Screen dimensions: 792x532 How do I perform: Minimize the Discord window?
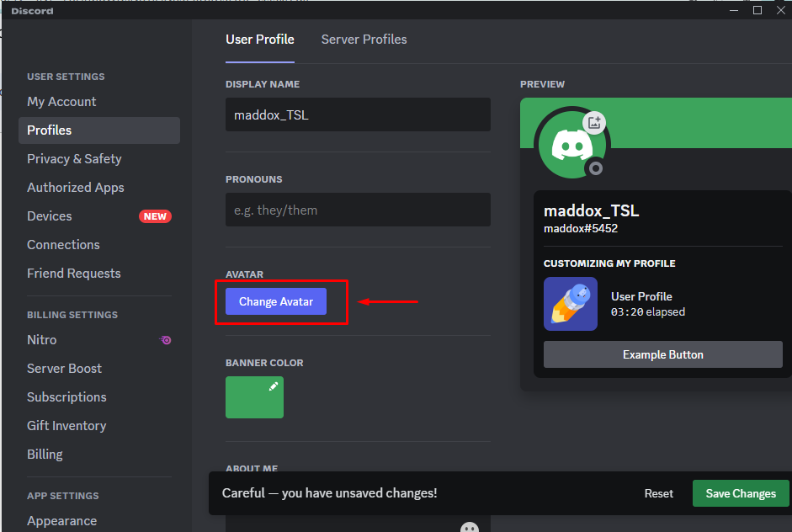734,10
